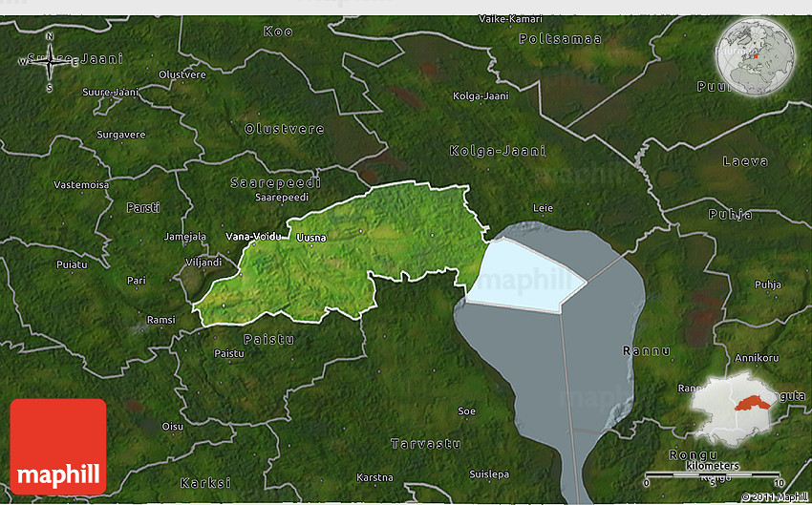Click the globe locator inset
Viewport: 812px width, 505px height.
(757, 54)
